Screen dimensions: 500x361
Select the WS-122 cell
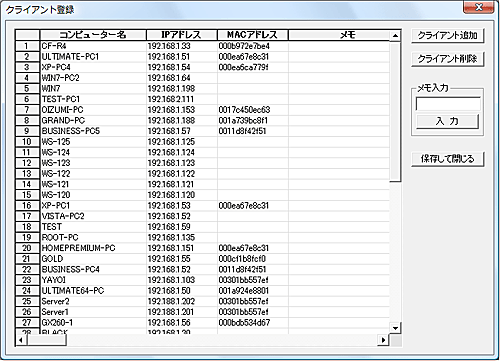93,174
